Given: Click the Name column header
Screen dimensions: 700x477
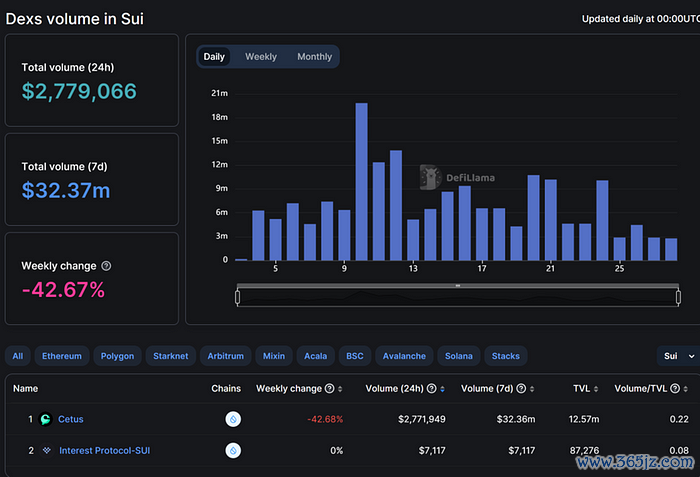Looking at the screenshot, I should point(25,389).
